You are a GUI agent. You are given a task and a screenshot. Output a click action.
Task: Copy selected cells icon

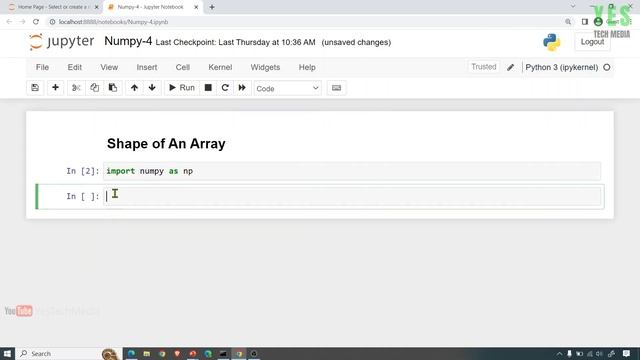(94, 88)
